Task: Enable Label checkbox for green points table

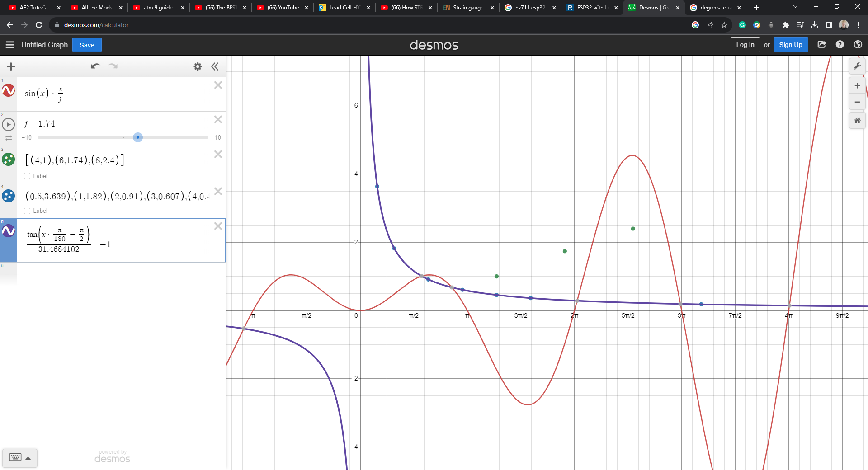Action: tap(28, 176)
